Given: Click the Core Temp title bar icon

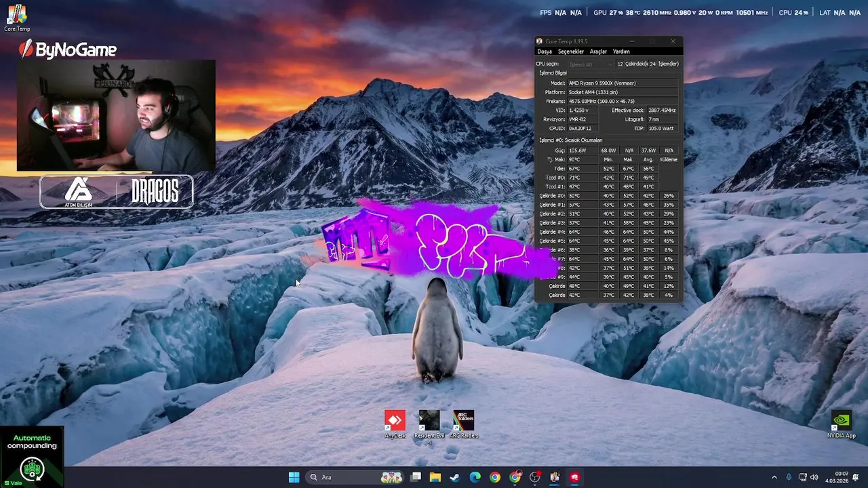Looking at the screenshot, I should click(x=540, y=41).
